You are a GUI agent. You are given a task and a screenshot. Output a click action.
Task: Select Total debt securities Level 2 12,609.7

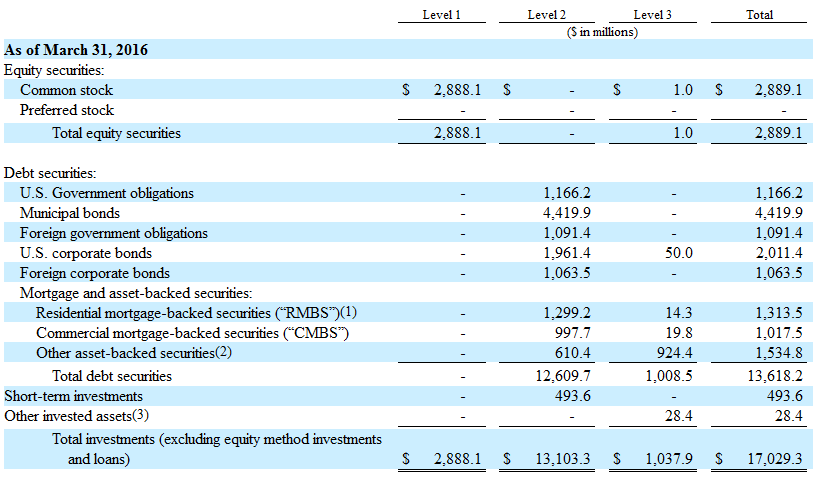[563, 376]
